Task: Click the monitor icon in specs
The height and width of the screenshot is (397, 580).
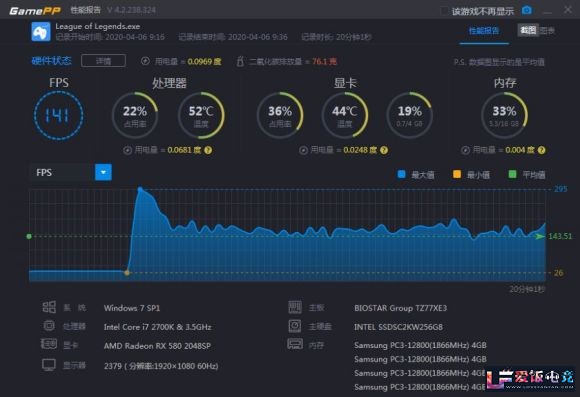Action: pyautogui.click(x=49, y=365)
